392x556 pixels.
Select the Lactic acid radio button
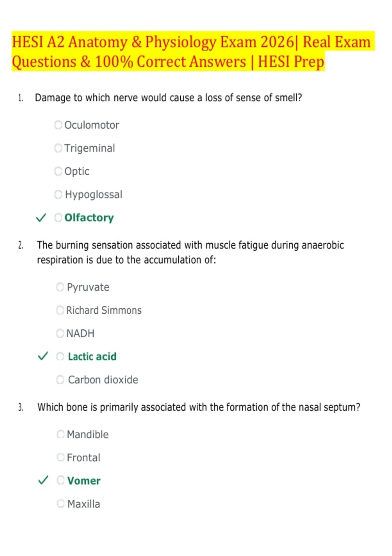coord(60,356)
